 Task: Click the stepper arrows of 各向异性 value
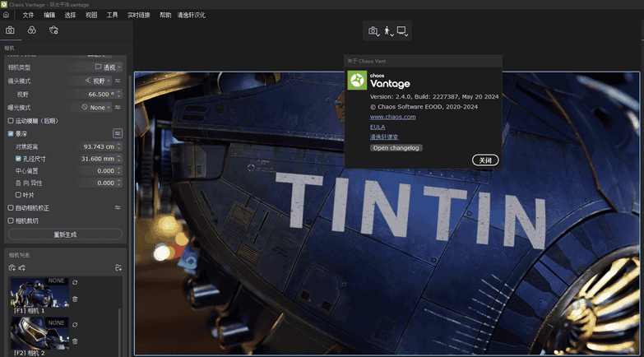point(119,183)
